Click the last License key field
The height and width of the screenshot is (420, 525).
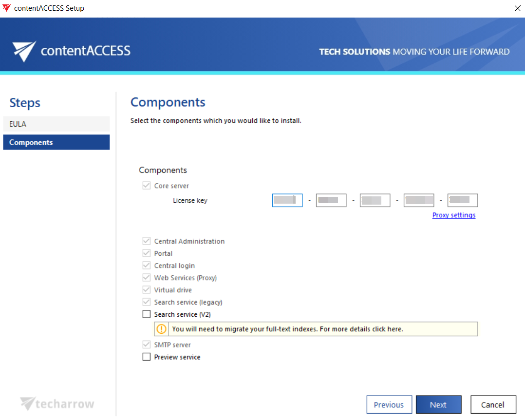point(462,200)
